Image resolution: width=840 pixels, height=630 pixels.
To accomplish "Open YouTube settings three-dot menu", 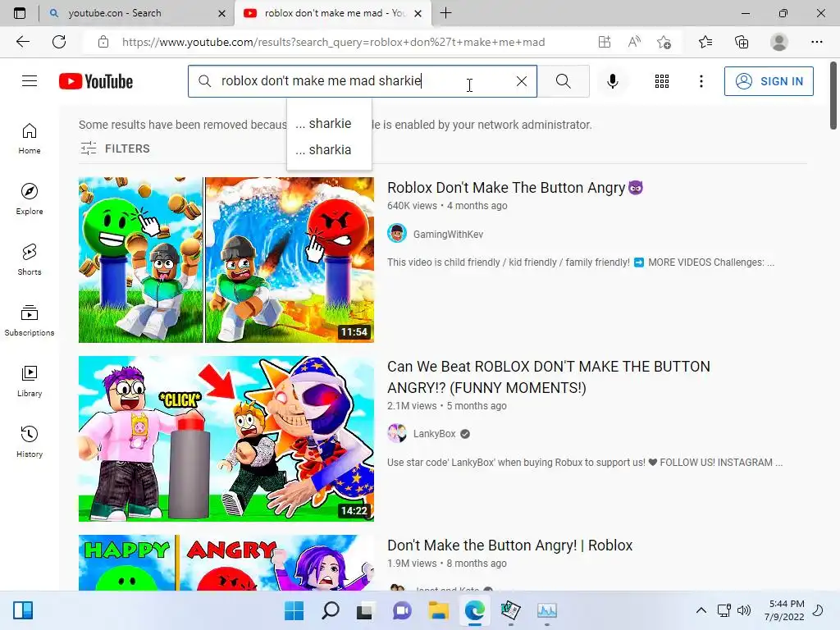I will [x=701, y=81].
